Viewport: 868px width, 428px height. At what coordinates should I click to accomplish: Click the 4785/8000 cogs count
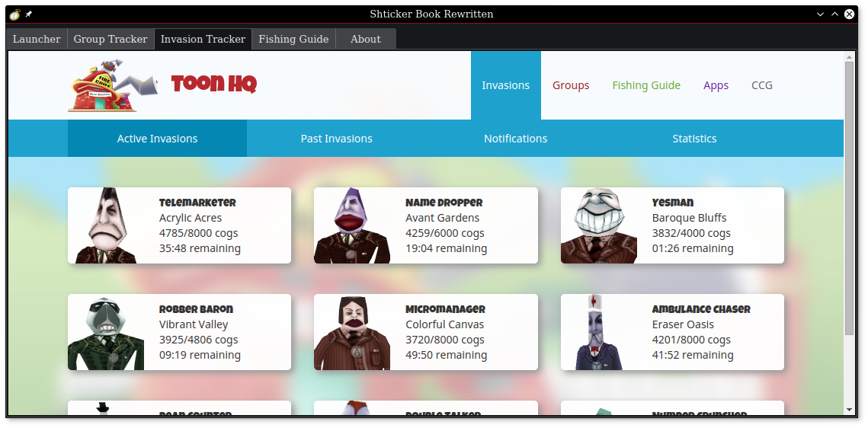coord(199,233)
